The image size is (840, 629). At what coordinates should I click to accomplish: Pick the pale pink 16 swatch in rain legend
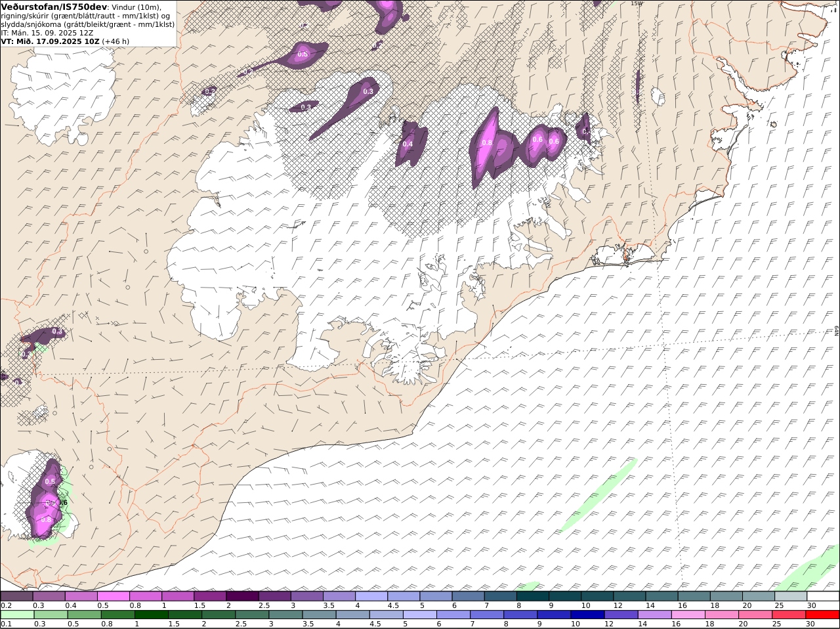(x=688, y=615)
